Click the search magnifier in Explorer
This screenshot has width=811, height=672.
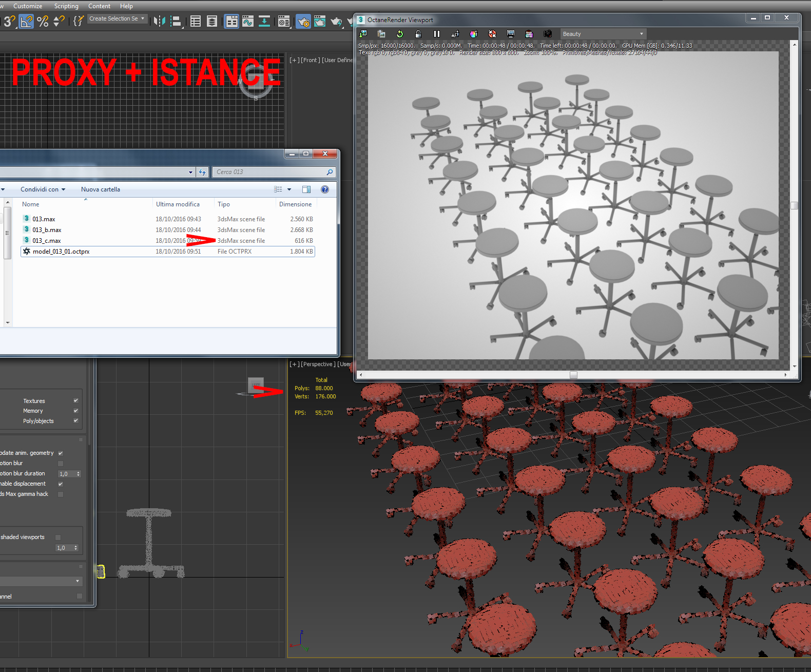(330, 172)
